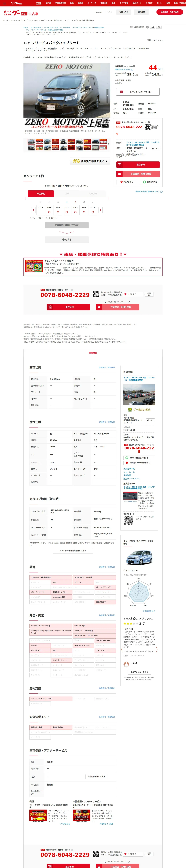Click the loan simulation calculator icon

122,92
